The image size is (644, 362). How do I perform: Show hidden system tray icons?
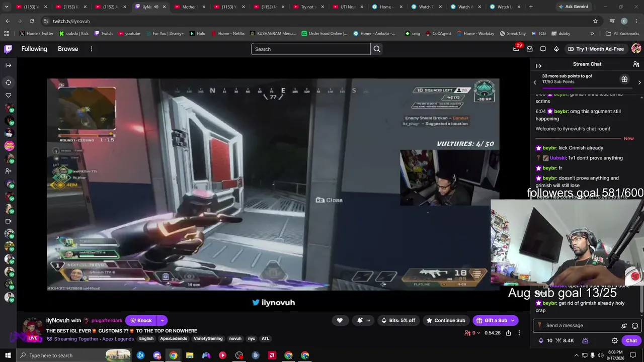point(576,355)
